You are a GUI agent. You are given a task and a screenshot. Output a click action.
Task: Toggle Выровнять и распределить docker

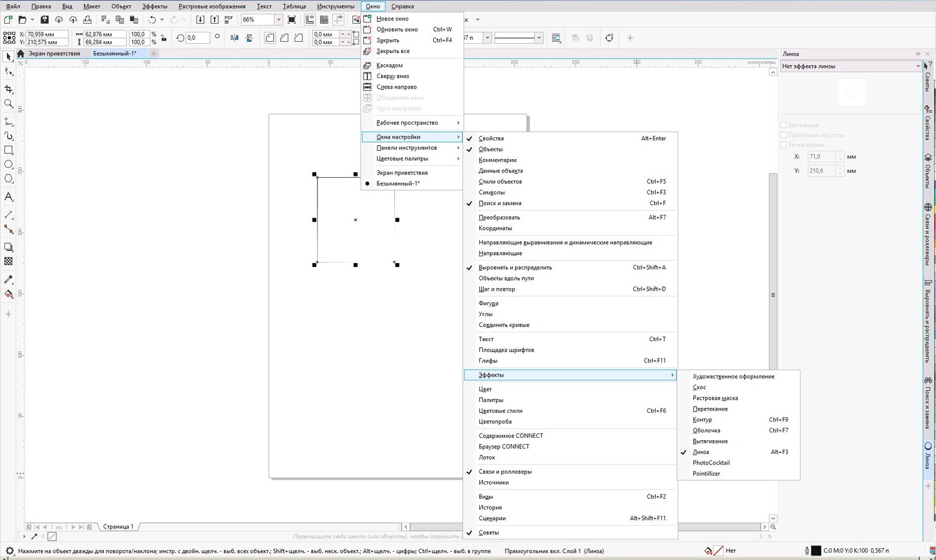click(x=515, y=268)
